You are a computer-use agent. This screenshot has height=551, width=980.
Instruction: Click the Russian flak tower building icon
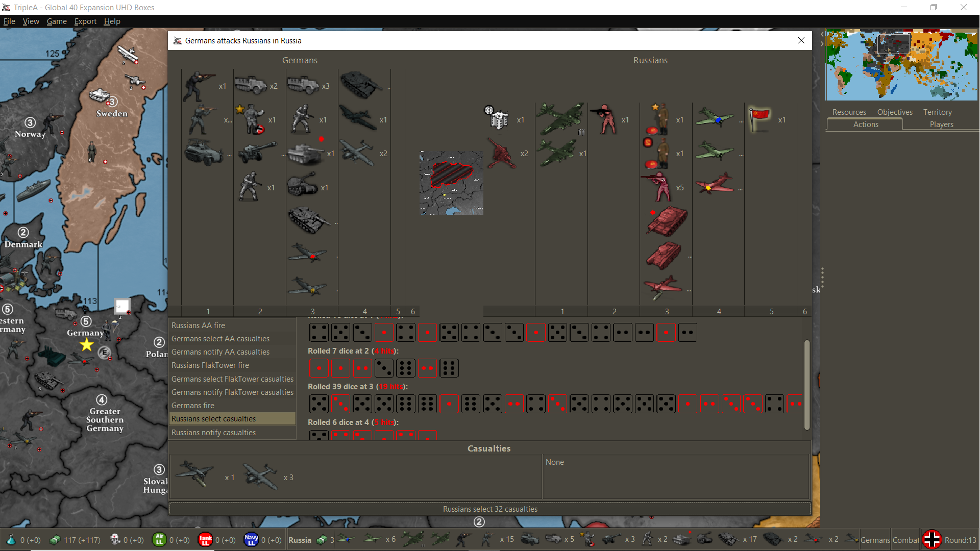(497, 118)
